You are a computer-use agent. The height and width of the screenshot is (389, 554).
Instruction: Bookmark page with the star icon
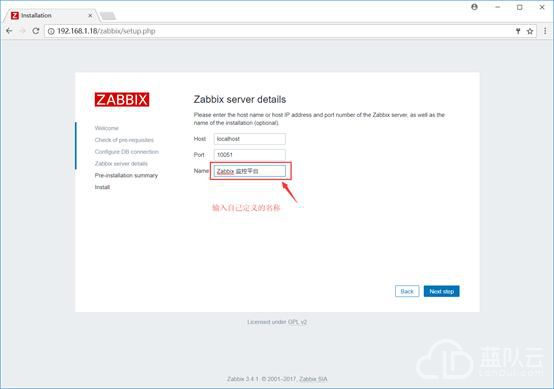(x=530, y=31)
